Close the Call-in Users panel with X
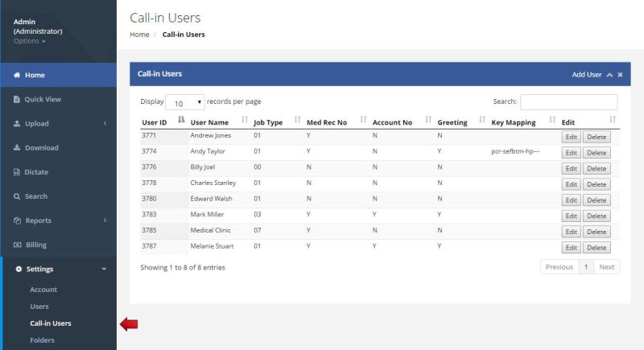 [x=620, y=75]
